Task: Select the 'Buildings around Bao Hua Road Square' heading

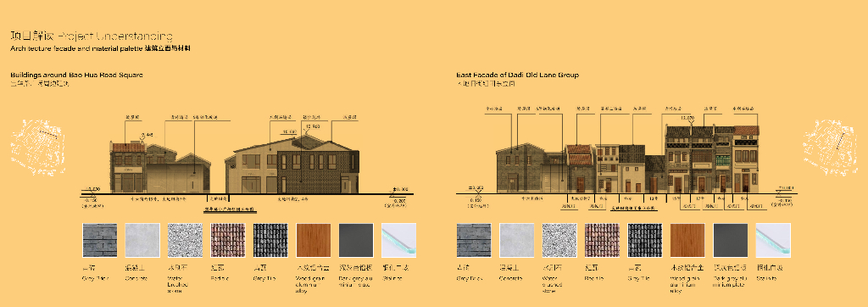Action: tap(76, 75)
